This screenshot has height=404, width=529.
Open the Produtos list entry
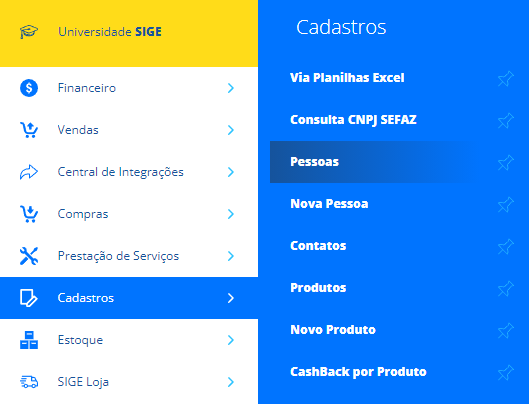(x=318, y=288)
